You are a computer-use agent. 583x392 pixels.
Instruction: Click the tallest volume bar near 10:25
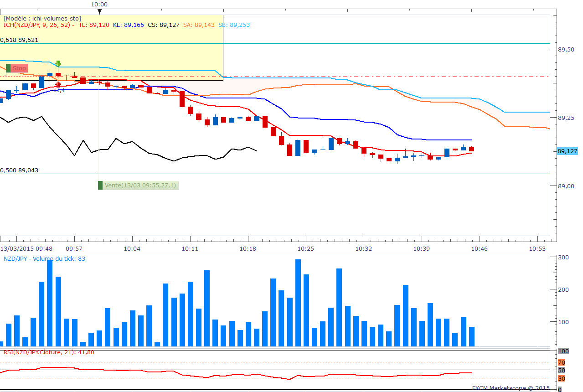tap(298, 303)
